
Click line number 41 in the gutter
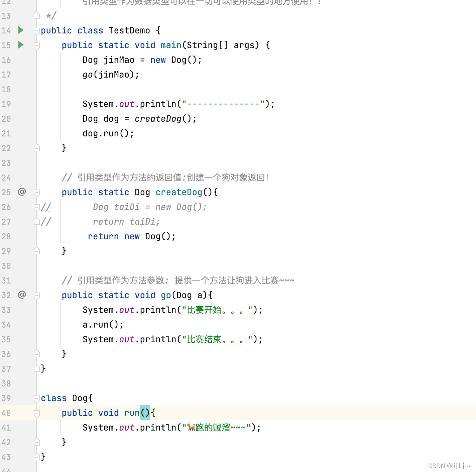pos(6,428)
